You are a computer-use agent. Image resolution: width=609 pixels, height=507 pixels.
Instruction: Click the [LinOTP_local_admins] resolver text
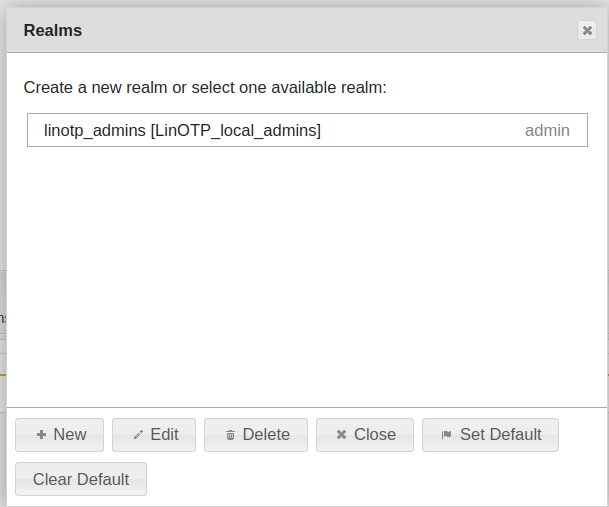pyautogui.click(x=236, y=130)
